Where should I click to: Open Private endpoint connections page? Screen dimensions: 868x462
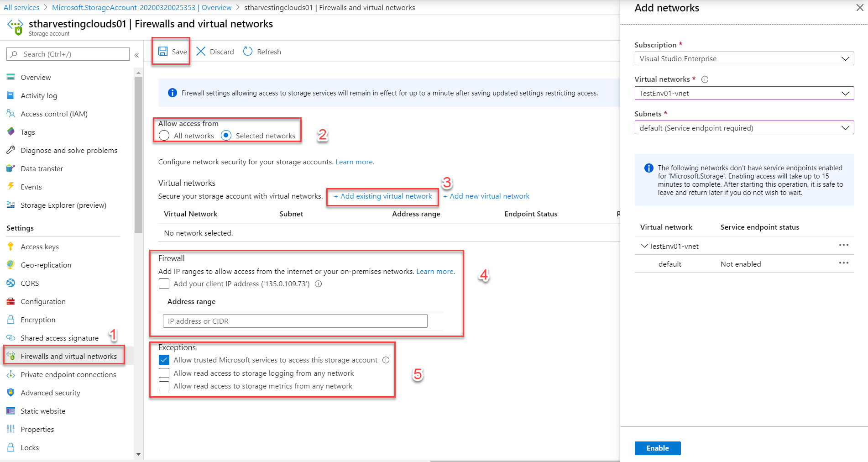[68, 374]
